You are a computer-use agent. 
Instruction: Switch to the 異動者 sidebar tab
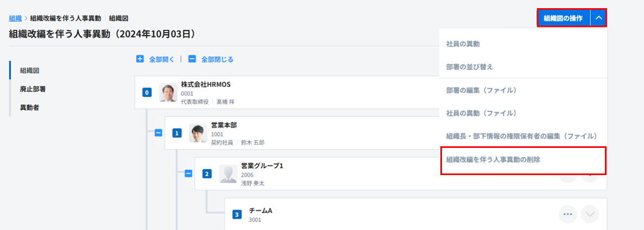[29, 107]
